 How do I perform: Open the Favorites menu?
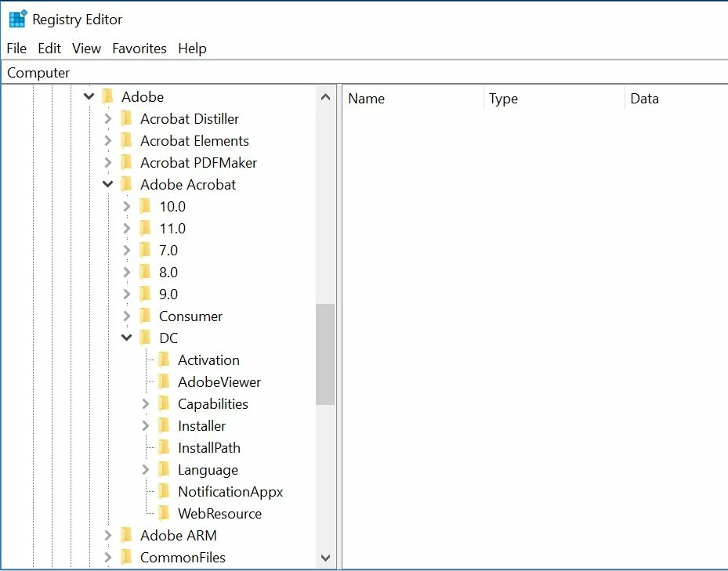139,49
